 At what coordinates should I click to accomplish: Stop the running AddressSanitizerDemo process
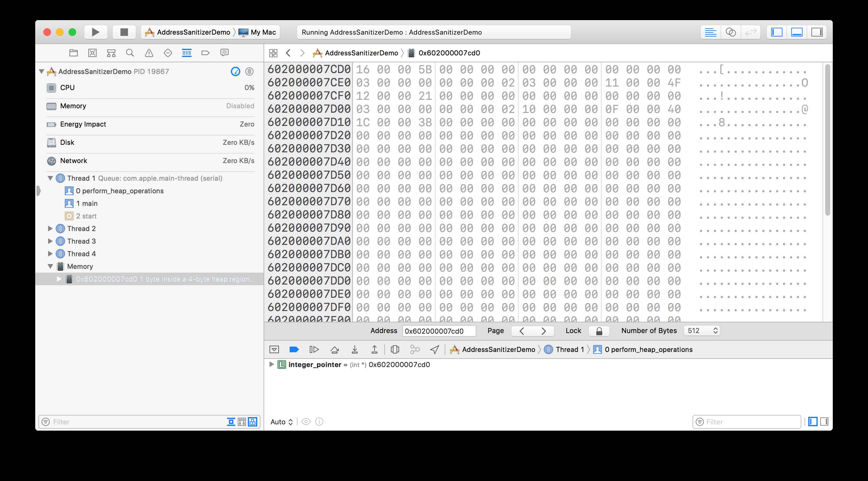point(124,32)
